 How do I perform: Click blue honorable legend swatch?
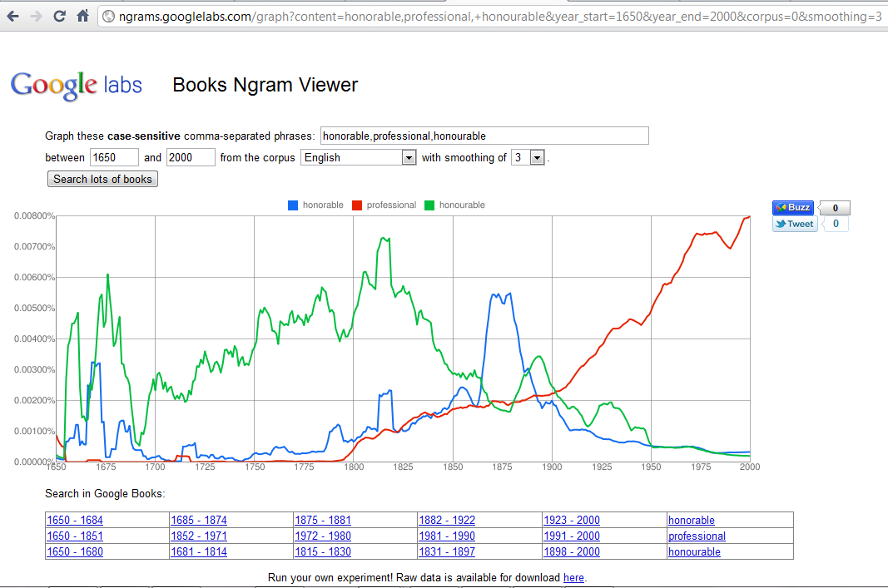click(x=293, y=205)
